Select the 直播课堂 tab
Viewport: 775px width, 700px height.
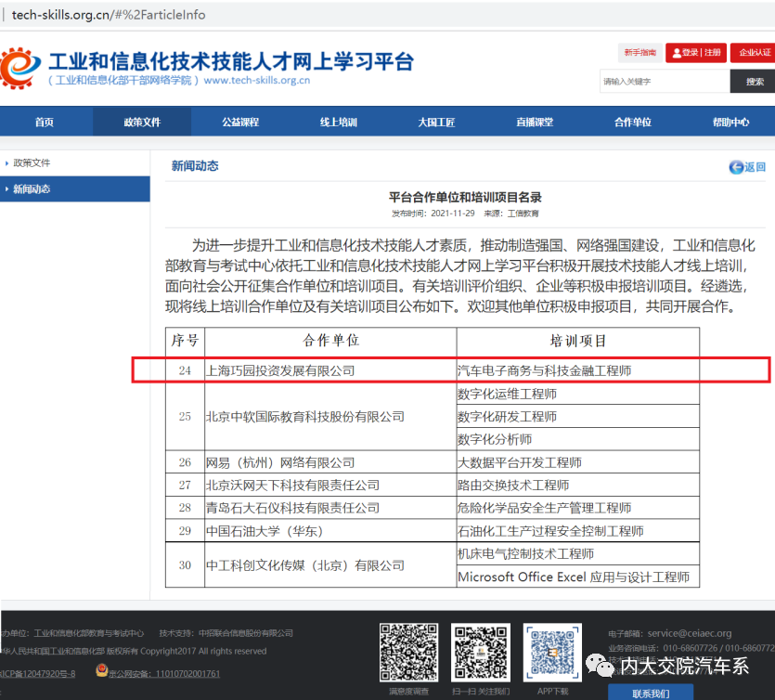click(535, 123)
